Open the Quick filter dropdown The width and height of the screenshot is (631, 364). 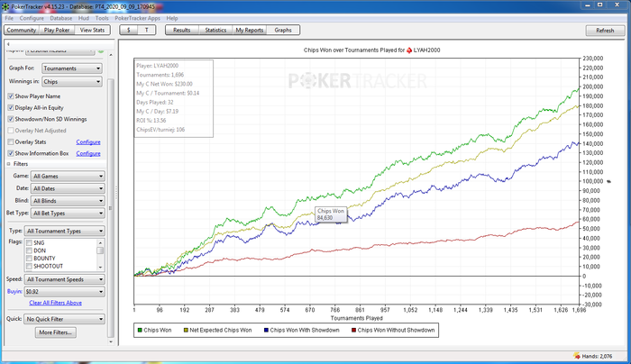pos(64,319)
